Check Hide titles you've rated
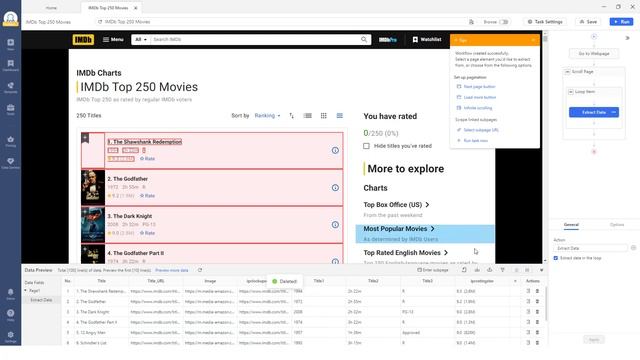The height and width of the screenshot is (360, 640). point(367,146)
